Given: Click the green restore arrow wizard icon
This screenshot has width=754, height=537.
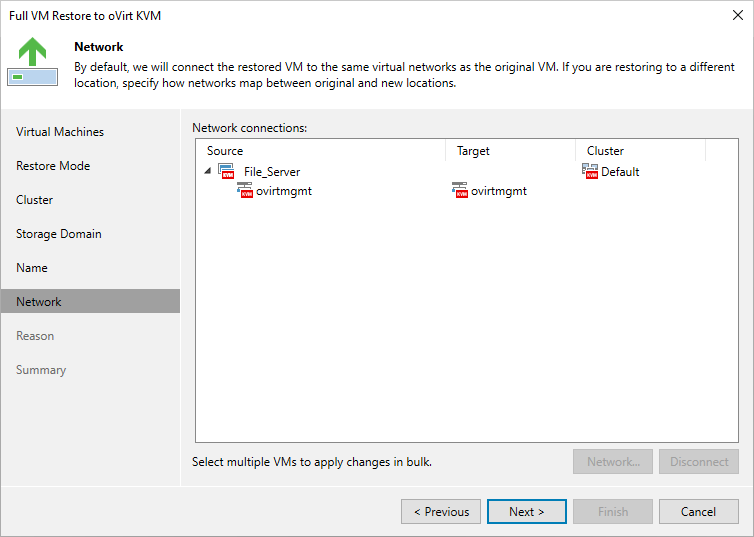Looking at the screenshot, I should [32, 62].
